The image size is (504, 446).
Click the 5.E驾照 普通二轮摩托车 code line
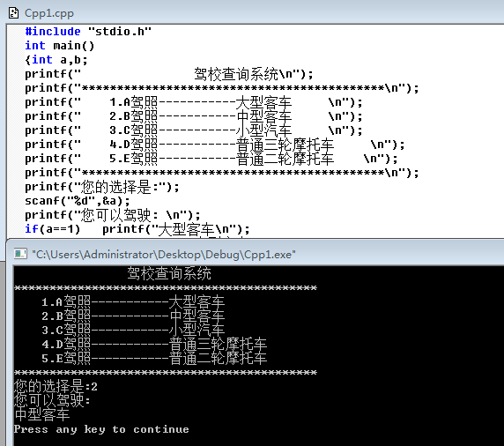point(211,159)
